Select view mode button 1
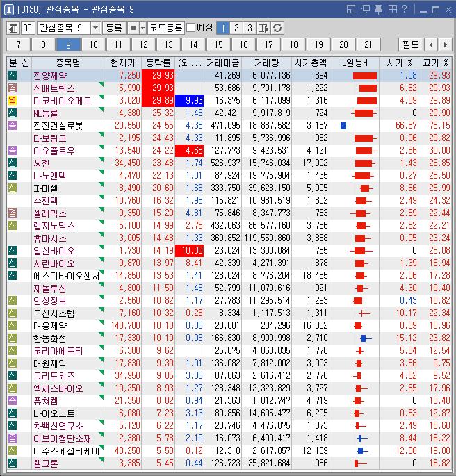Image resolution: width=456 pixels, height=476 pixels. click(223, 28)
